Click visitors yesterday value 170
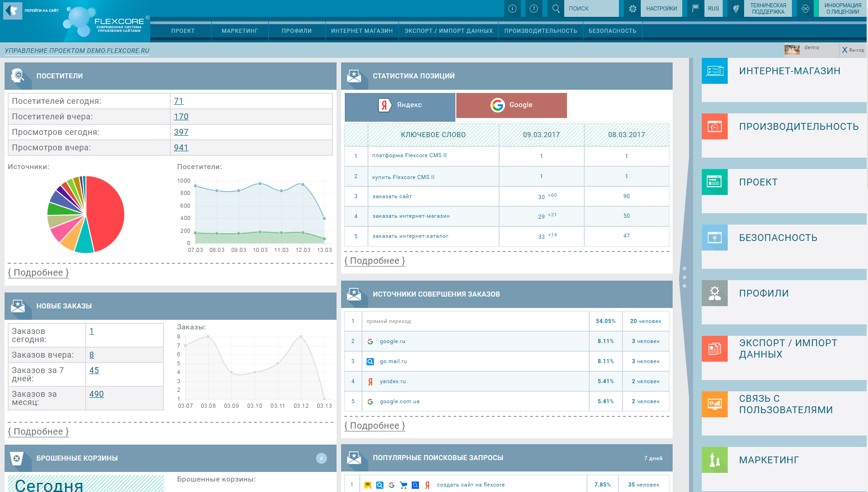 tap(181, 117)
